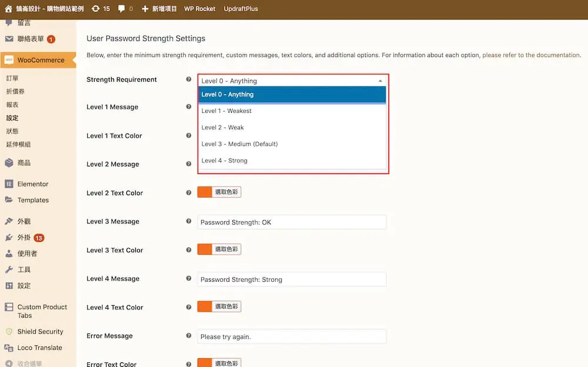Open Loco Translate menu label

[x=40, y=348]
